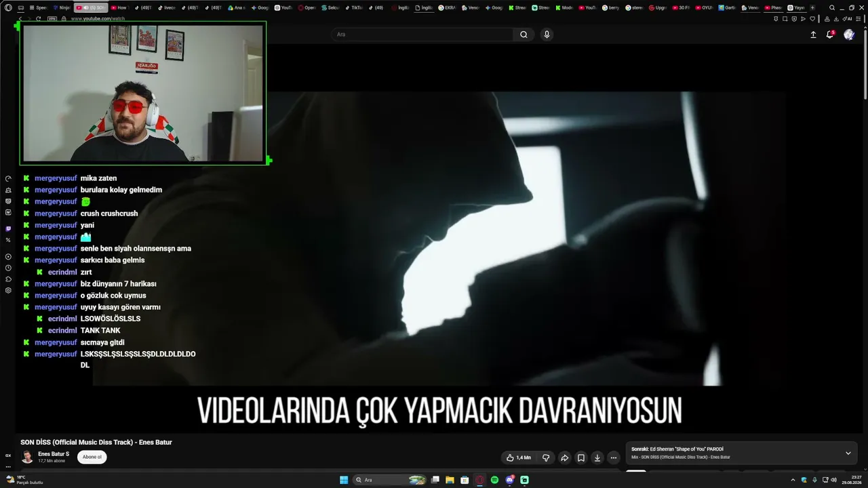Click chat message "o gözluk cok uymus"
The image size is (868, 488).
pos(113,296)
